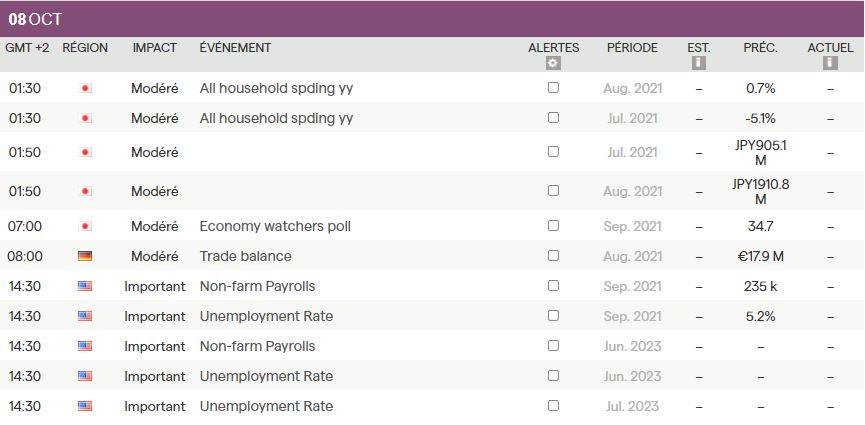865x425 pixels.
Task: Tick alert checkbox for Economy watchers poll
Action: coord(554,226)
